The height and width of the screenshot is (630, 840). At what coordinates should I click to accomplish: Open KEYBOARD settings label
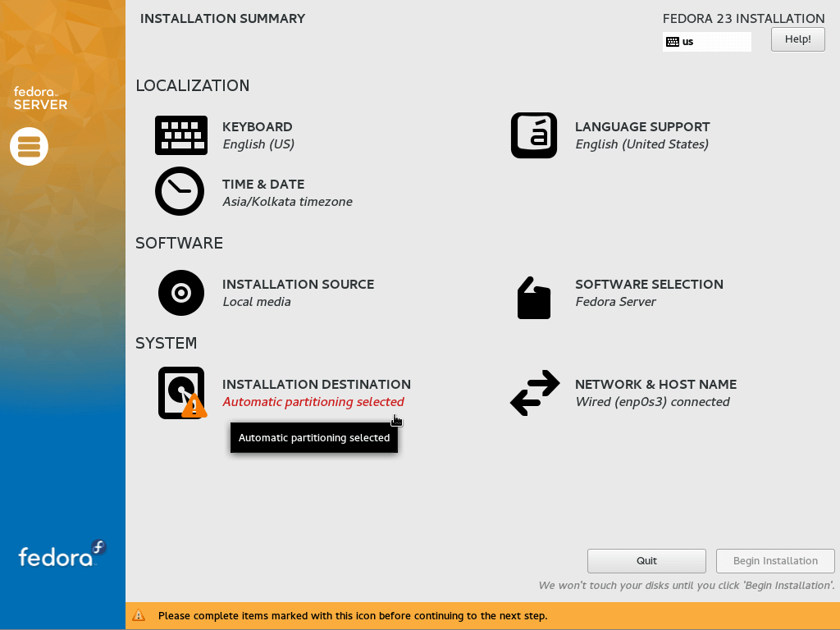click(x=257, y=127)
